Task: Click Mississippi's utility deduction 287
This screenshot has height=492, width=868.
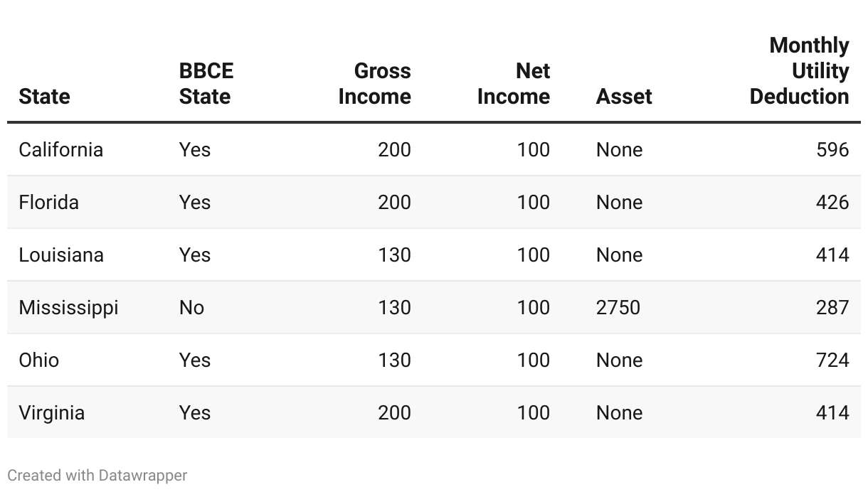Action: point(832,308)
